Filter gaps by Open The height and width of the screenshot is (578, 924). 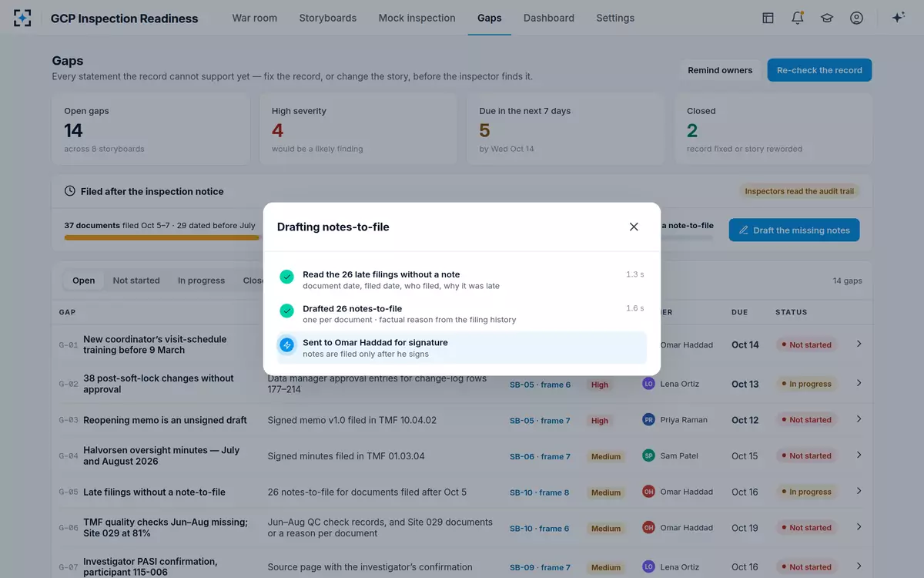[84, 281]
